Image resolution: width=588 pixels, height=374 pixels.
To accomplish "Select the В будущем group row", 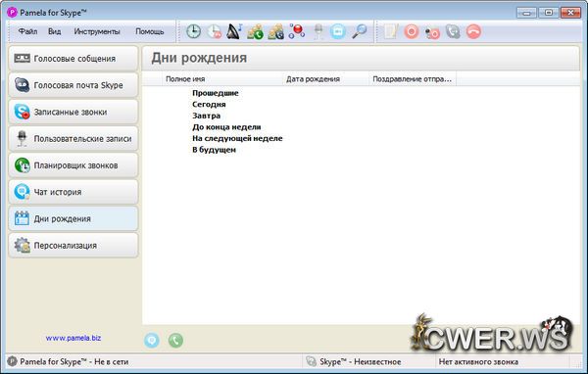I will (x=214, y=150).
